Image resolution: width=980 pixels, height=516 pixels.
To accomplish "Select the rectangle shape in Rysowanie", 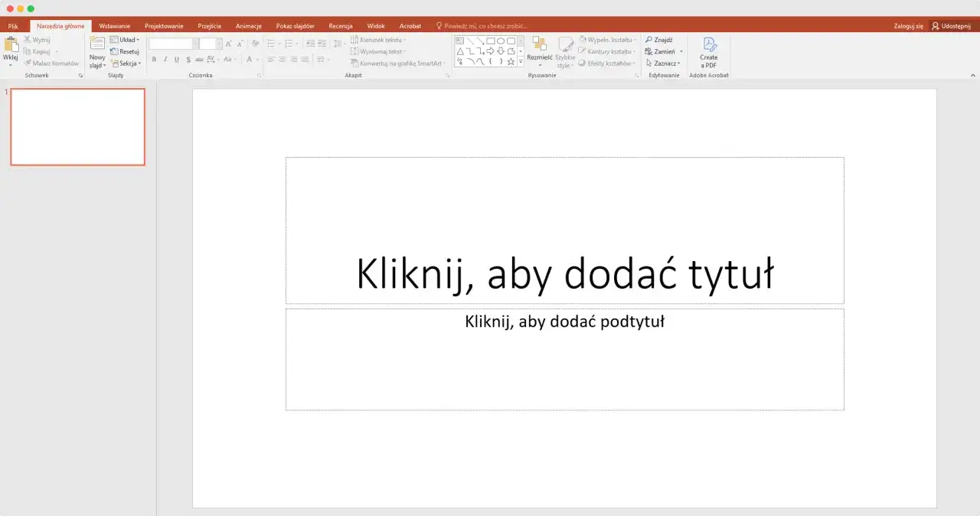I will 491,41.
